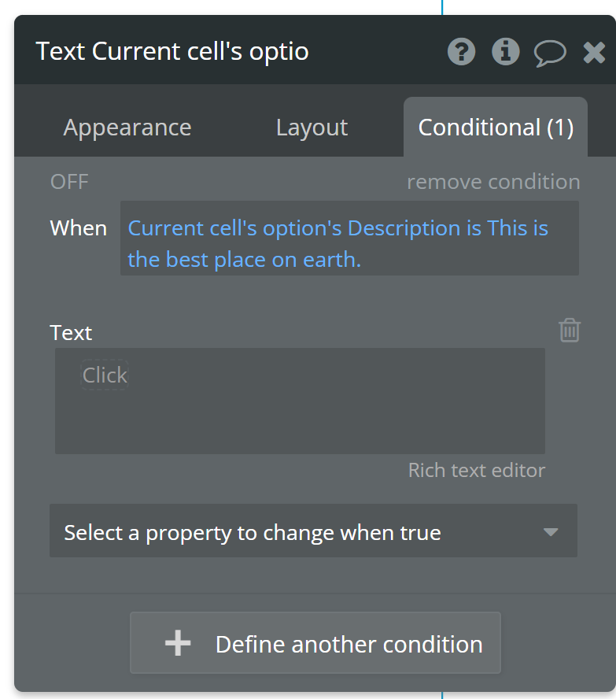Screen dimensions: 616x699
Task: Open the Layout tab
Action: [312, 128]
